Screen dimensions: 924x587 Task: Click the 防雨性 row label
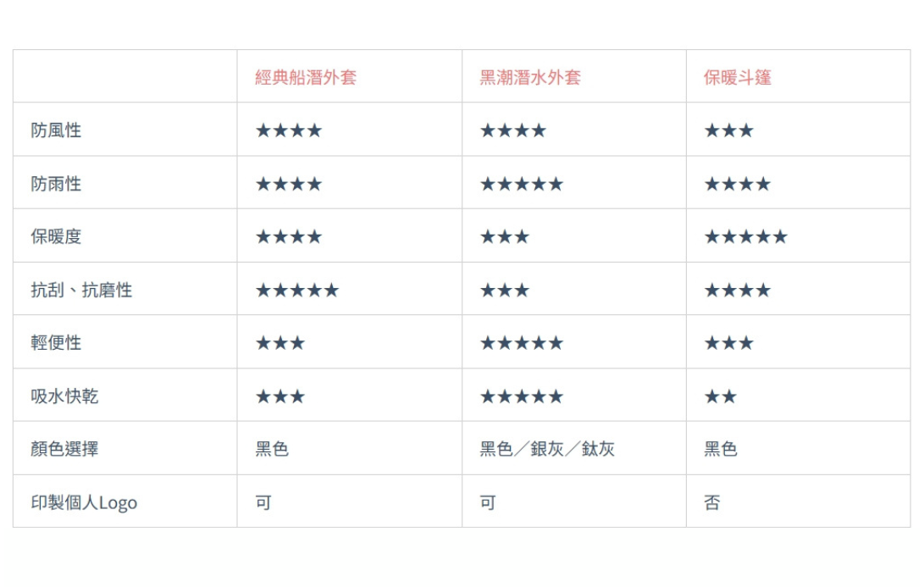point(56,184)
